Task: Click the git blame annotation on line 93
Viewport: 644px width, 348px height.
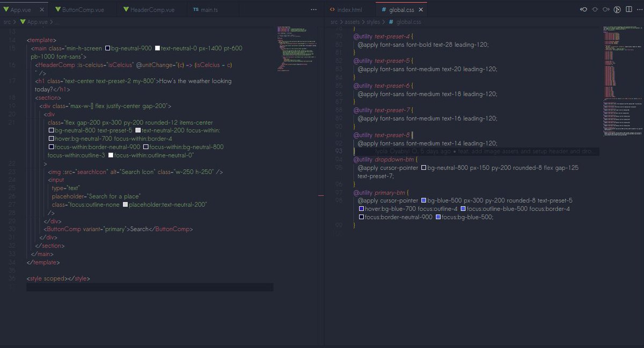Action: pos(485,151)
